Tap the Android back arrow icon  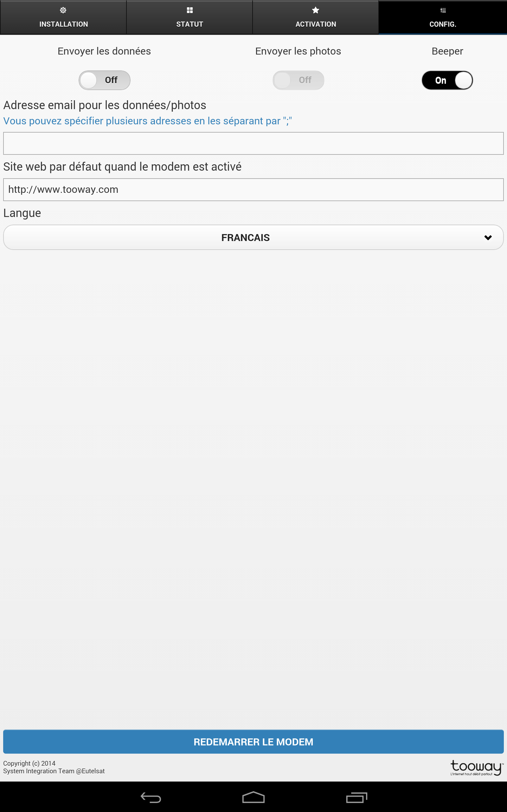[151, 797]
